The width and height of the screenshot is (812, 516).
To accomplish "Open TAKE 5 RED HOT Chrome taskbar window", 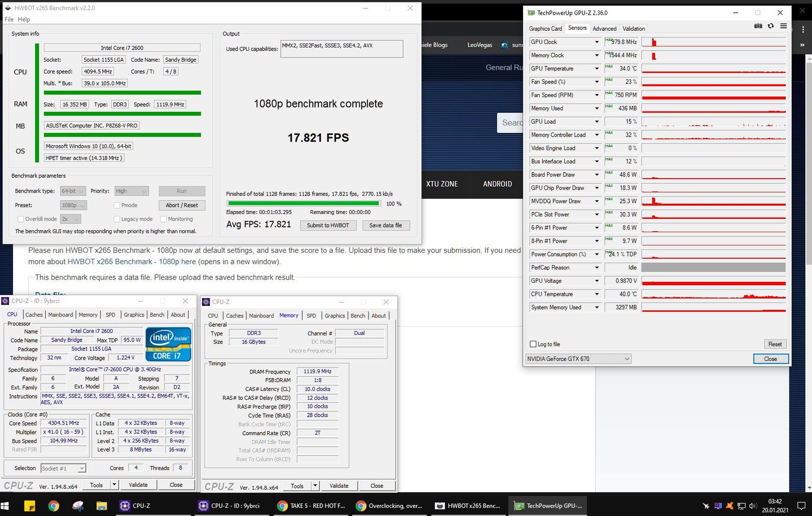I will click(312, 505).
